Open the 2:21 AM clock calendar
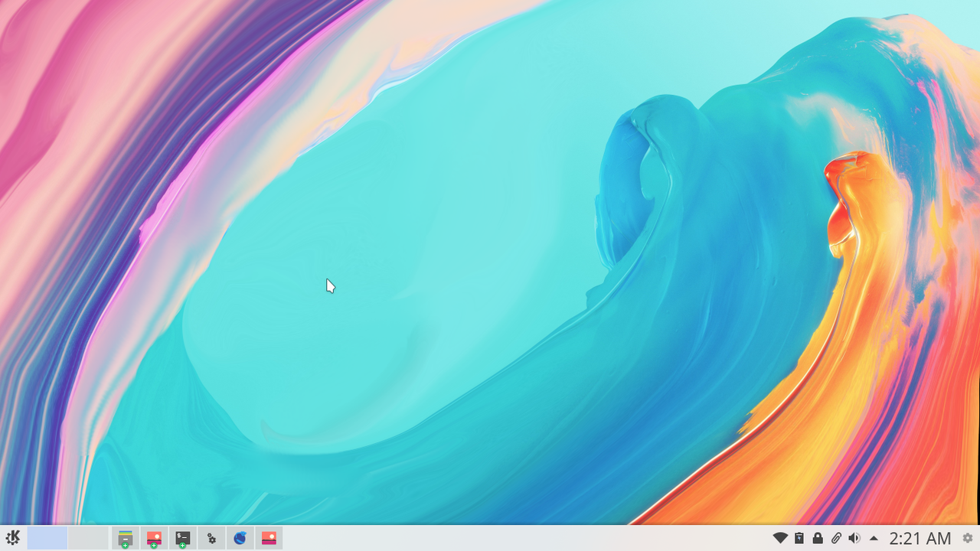 pyautogui.click(x=920, y=538)
